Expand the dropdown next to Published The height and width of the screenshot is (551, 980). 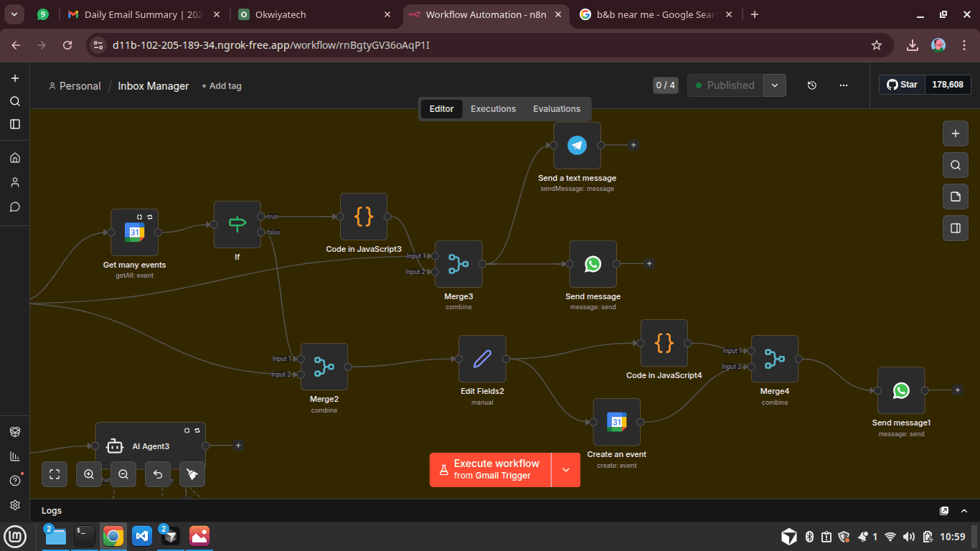pos(775,85)
